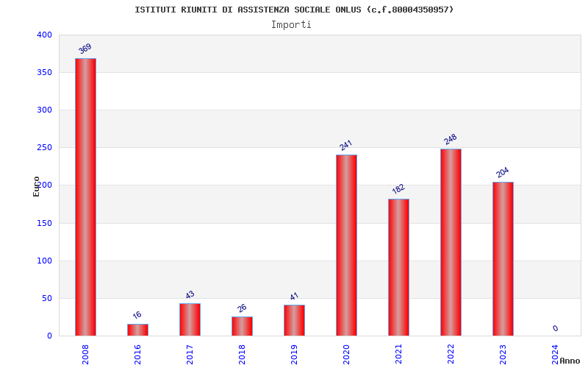
Task: Click the x-axis year label 2008
Action: click(85, 355)
